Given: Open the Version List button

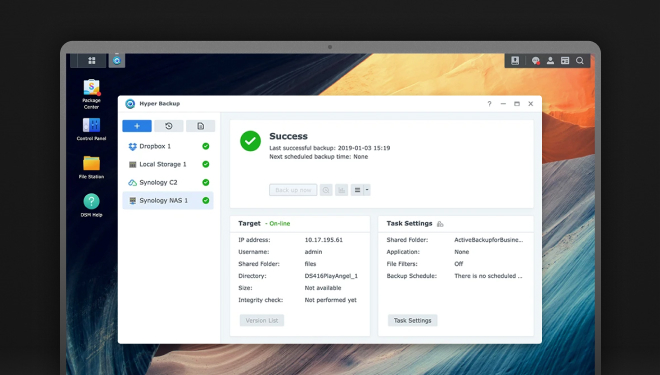Looking at the screenshot, I should pyautogui.click(x=262, y=320).
